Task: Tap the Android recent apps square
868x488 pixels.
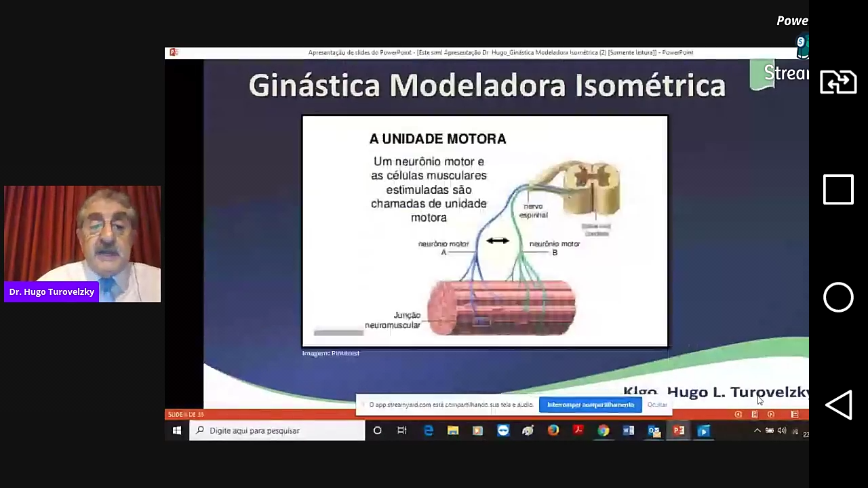Action: coord(838,190)
